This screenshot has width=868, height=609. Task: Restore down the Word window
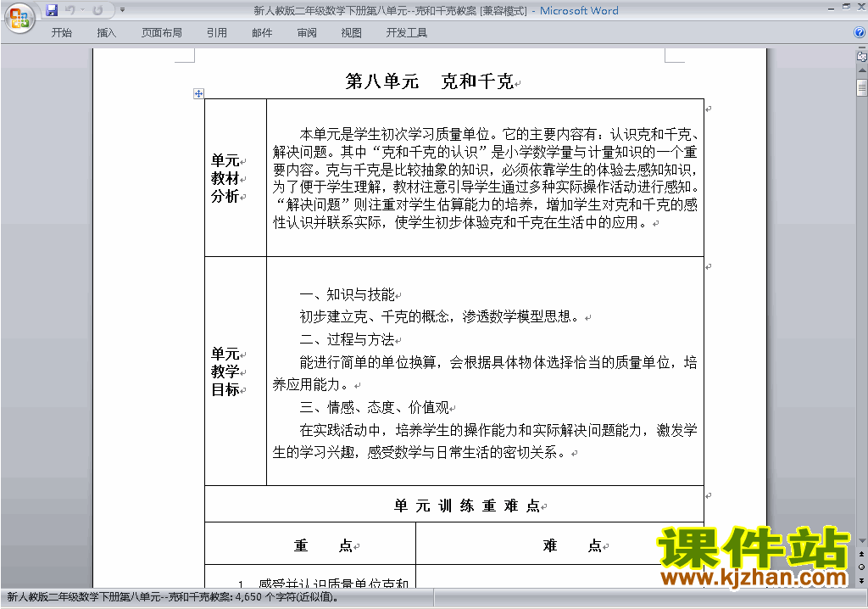[846, 7]
